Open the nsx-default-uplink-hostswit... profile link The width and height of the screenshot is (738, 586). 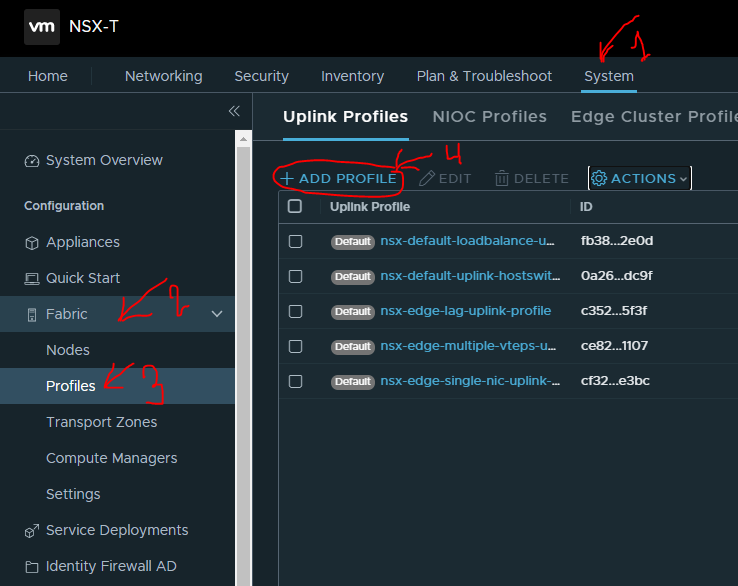point(470,275)
